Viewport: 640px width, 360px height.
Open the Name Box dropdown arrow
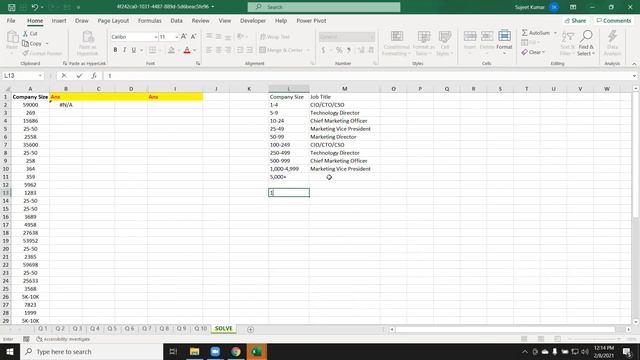coord(40,76)
